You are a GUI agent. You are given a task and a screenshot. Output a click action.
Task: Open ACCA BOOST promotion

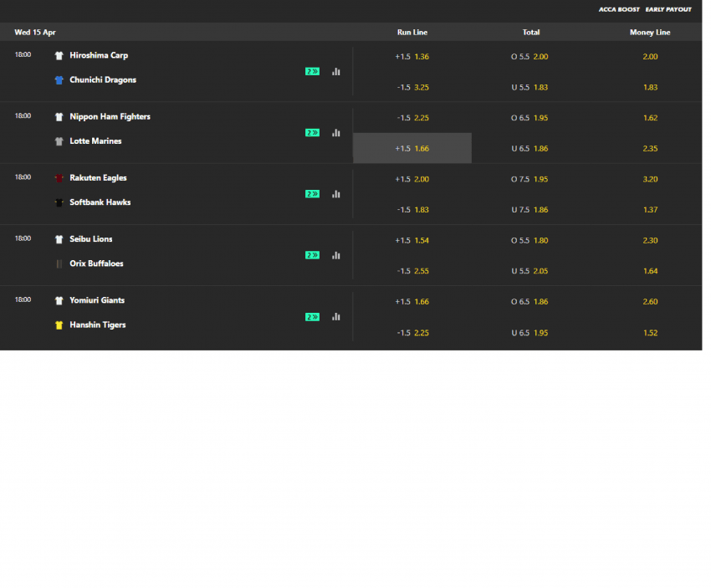pyautogui.click(x=619, y=9)
